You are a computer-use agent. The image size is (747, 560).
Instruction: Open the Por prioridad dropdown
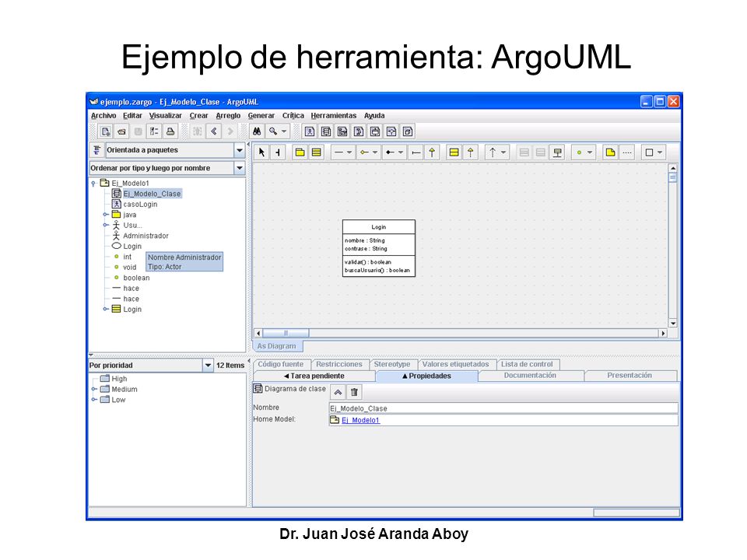pos(208,366)
